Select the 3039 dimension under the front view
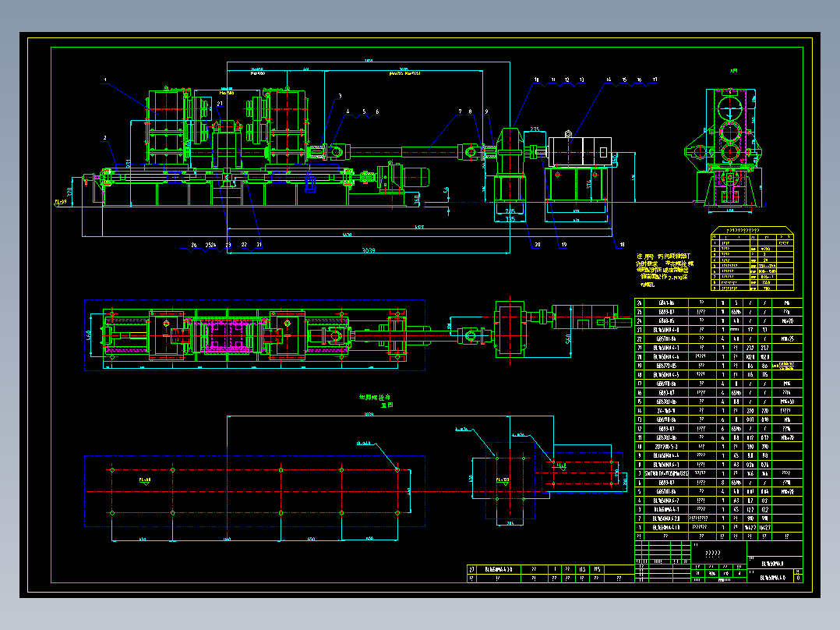 (369, 250)
